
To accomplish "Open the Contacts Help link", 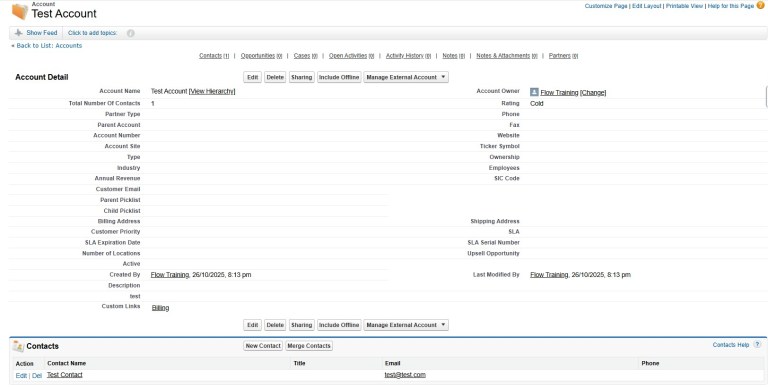I will [731, 345].
